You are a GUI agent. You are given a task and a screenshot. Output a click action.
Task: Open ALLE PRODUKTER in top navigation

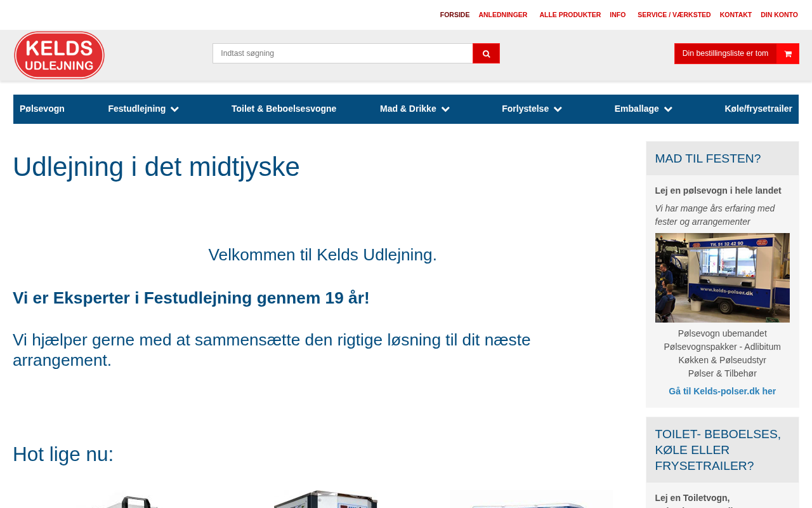tap(570, 15)
